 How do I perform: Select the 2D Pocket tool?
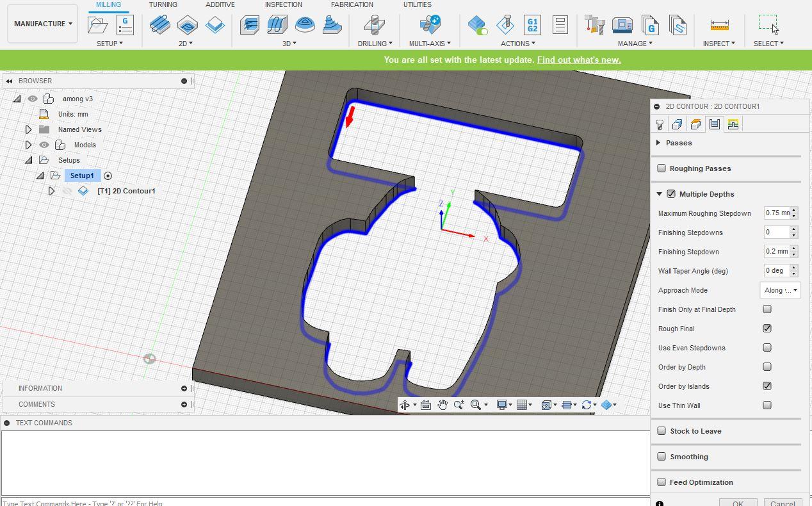(x=187, y=25)
